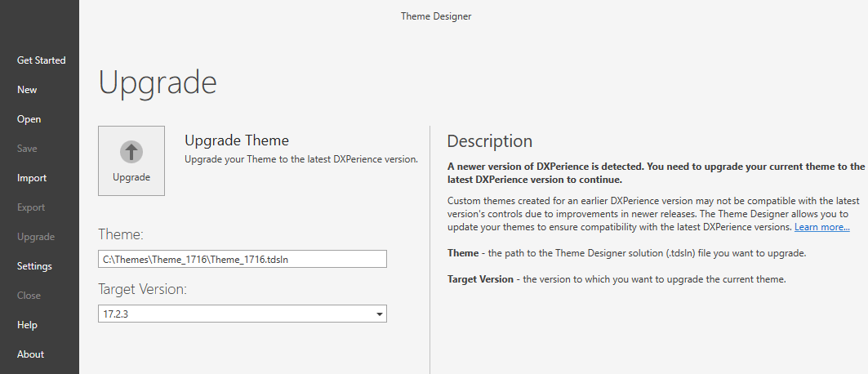Select the Export sidebar item
Screen dimensions: 868x374
31,207
